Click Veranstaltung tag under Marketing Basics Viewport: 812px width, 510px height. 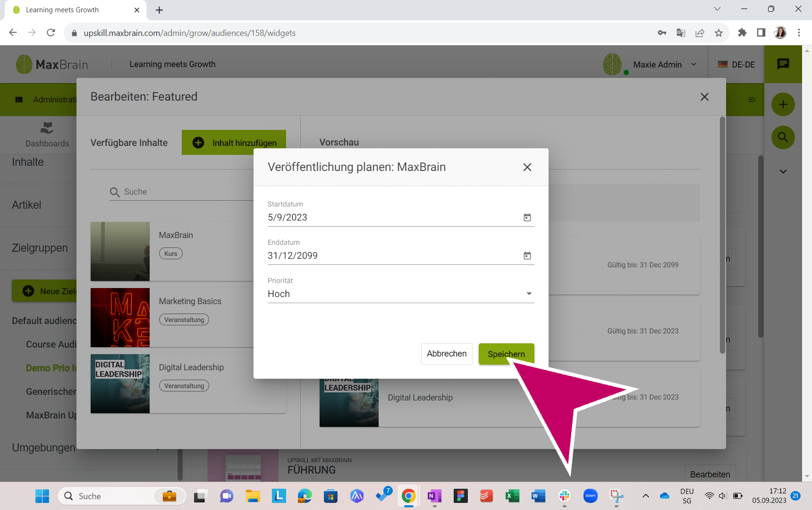(184, 320)
